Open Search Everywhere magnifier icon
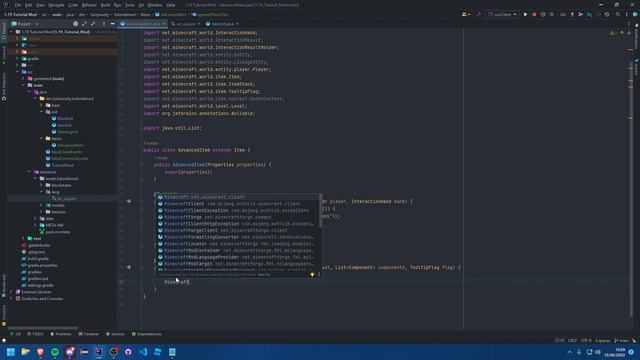 pyautogui.click(x=618, y=14)
